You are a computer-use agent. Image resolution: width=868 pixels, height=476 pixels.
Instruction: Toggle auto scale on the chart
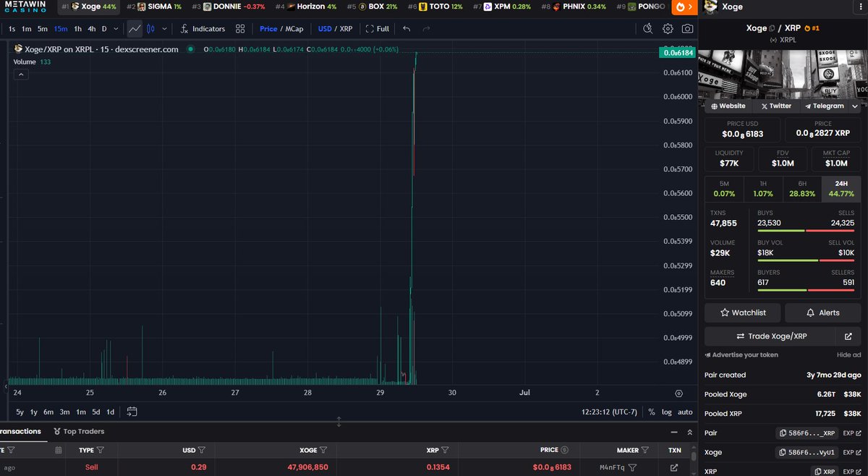[x=685, y=412]
